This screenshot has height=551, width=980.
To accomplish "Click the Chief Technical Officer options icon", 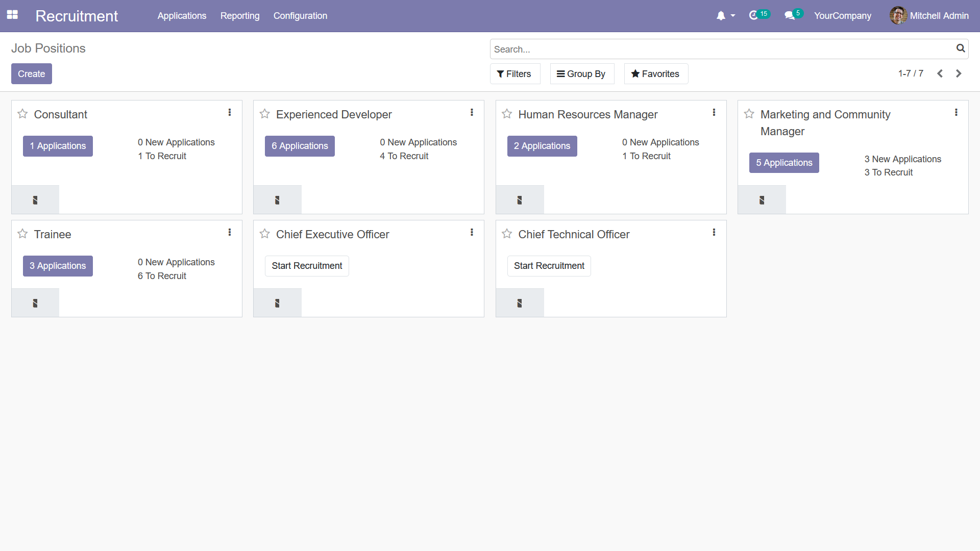I will [714, 232].
